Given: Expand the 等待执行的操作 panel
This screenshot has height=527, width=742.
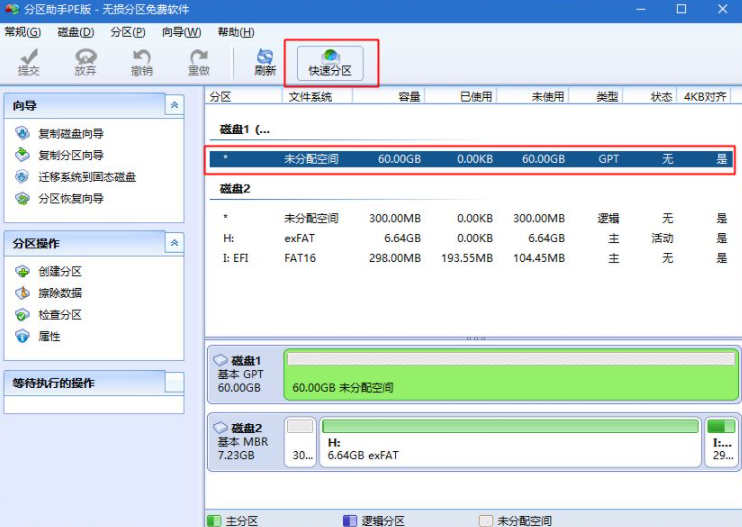Looking at the screenshot, I should pyautogui.click(x=174, y=382).
